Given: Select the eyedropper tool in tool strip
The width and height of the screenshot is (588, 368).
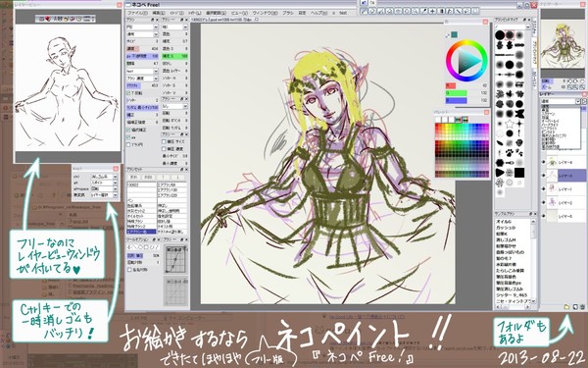Looking at the screenshot, I should click(423, 11).
